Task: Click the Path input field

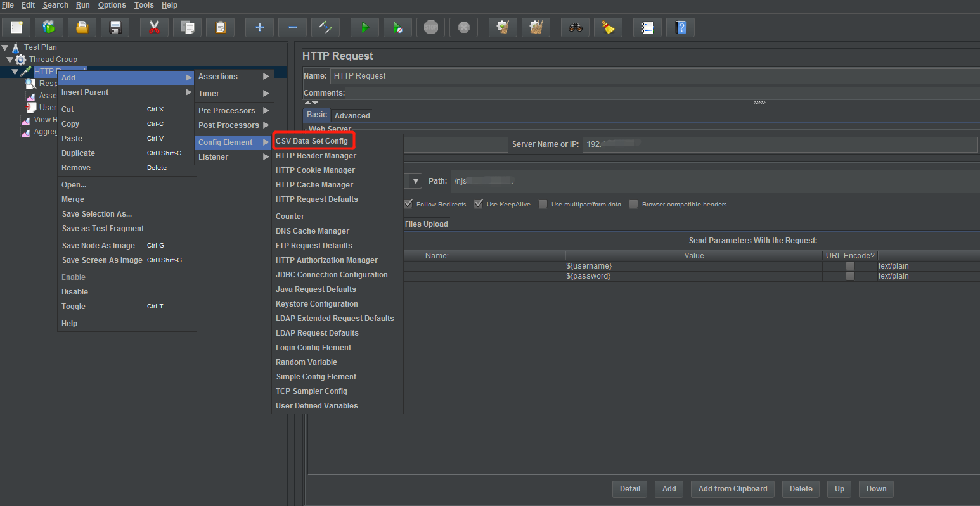Action: 715,181
